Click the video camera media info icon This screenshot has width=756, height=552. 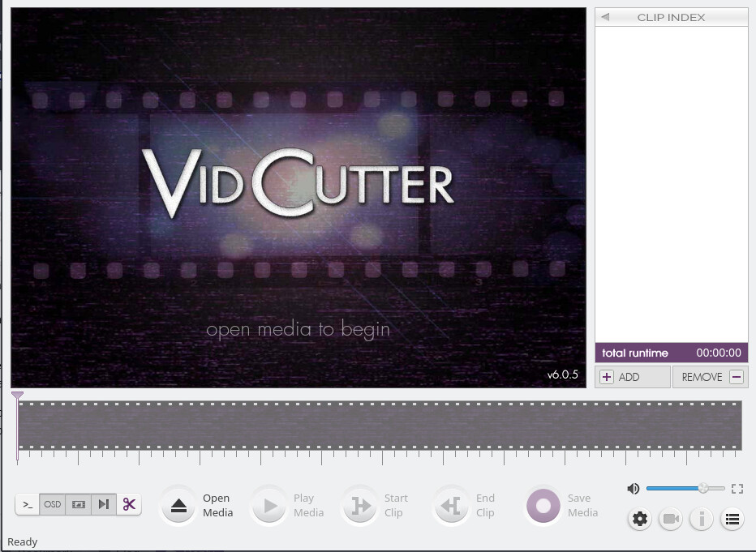(671, 519)
